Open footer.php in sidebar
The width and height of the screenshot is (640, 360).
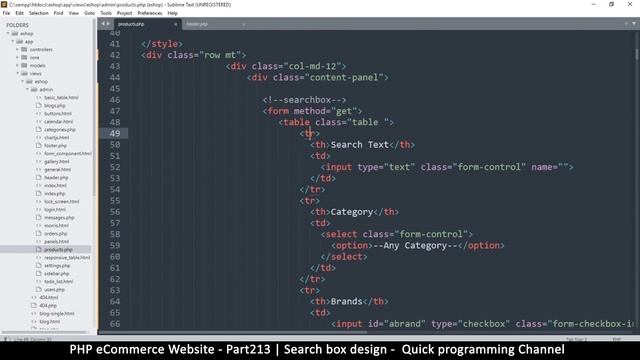56,146
